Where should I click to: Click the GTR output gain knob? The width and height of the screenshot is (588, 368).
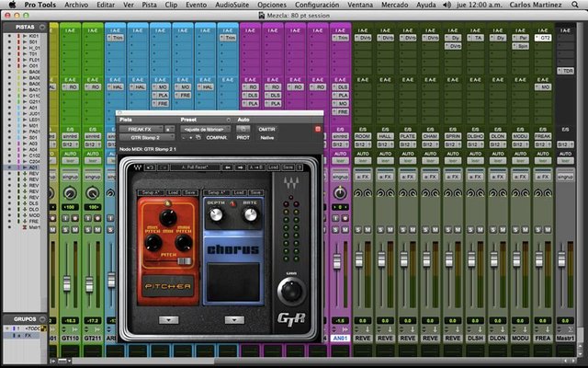(291, 291)
